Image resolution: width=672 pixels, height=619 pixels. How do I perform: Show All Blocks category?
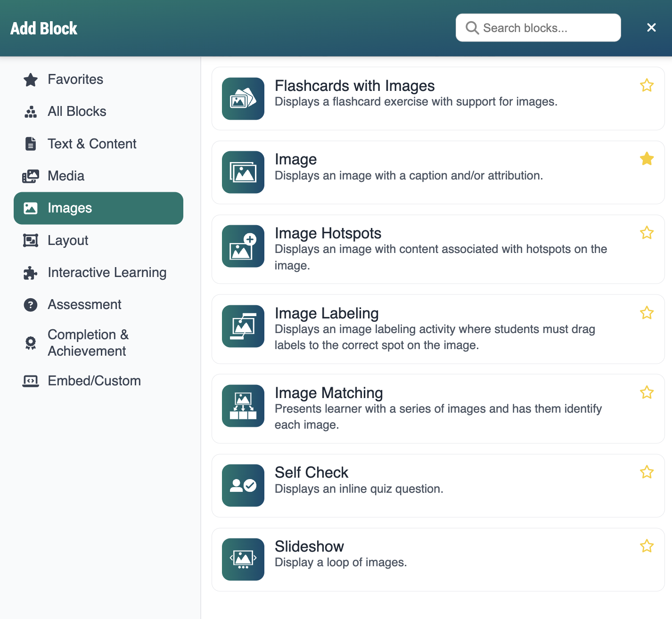(x=98, y=112)
